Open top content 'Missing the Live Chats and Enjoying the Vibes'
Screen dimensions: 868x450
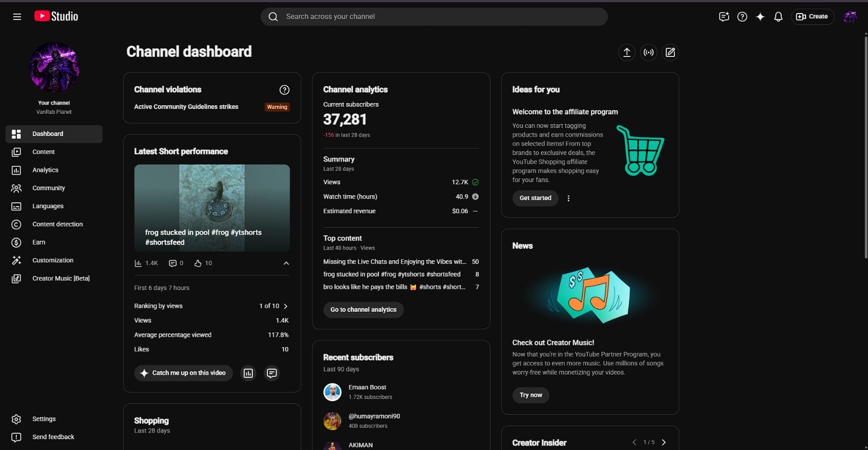click(x=395, y=262)
